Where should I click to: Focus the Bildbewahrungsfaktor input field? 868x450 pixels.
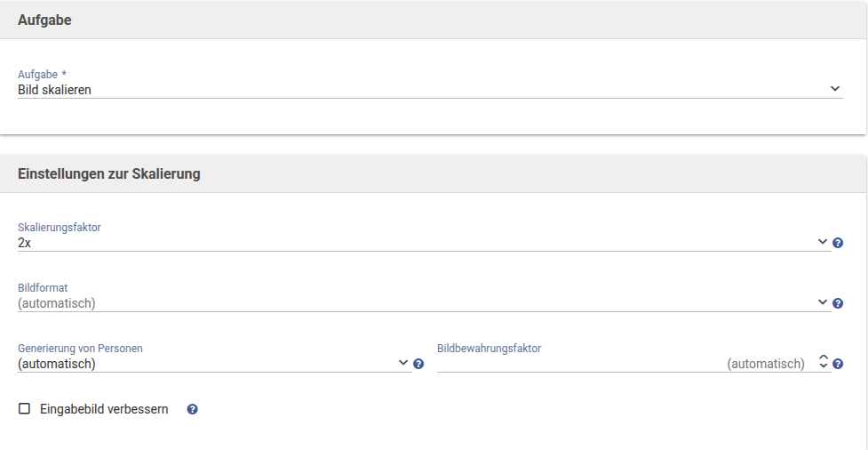point(622,364)
